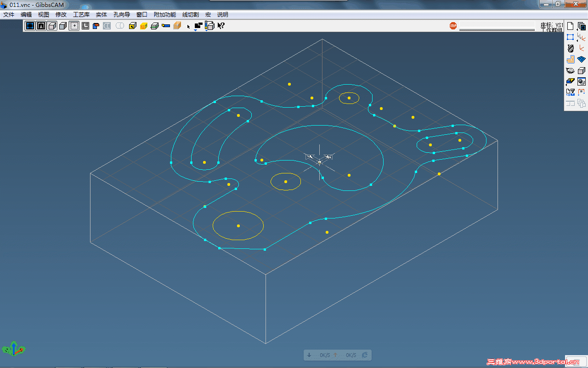Screen dimensions: 588x368
Task: Click the new document icon in the right panel
Action: point(570,26)
